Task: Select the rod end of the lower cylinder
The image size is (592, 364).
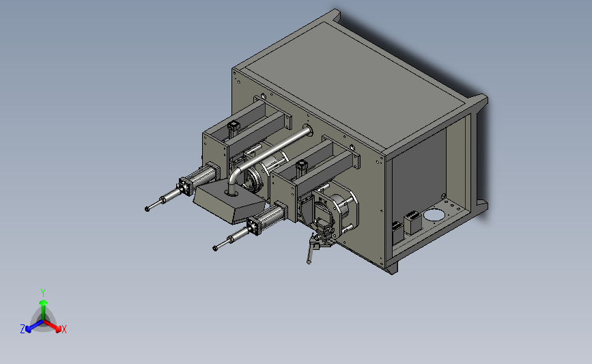Action: coord(216,248)
